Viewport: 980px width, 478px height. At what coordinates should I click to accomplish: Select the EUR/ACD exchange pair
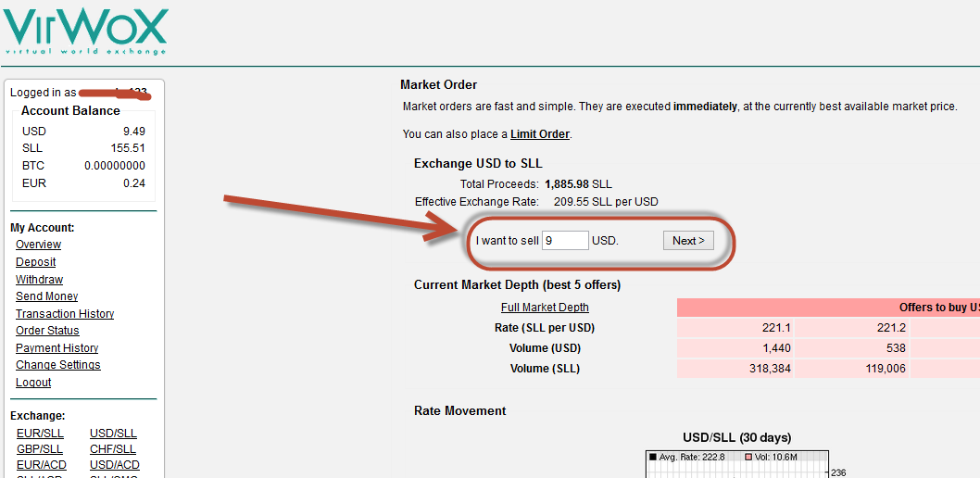(42, 465)
